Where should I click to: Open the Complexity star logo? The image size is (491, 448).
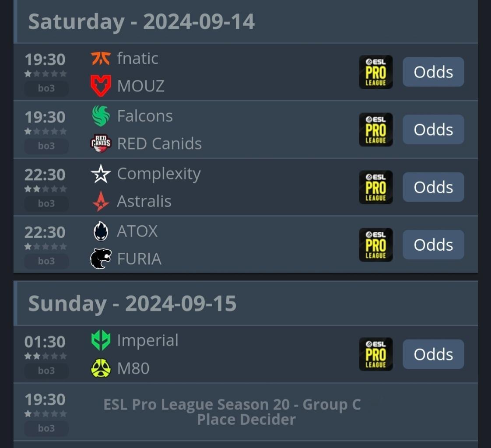click(101, 174)
